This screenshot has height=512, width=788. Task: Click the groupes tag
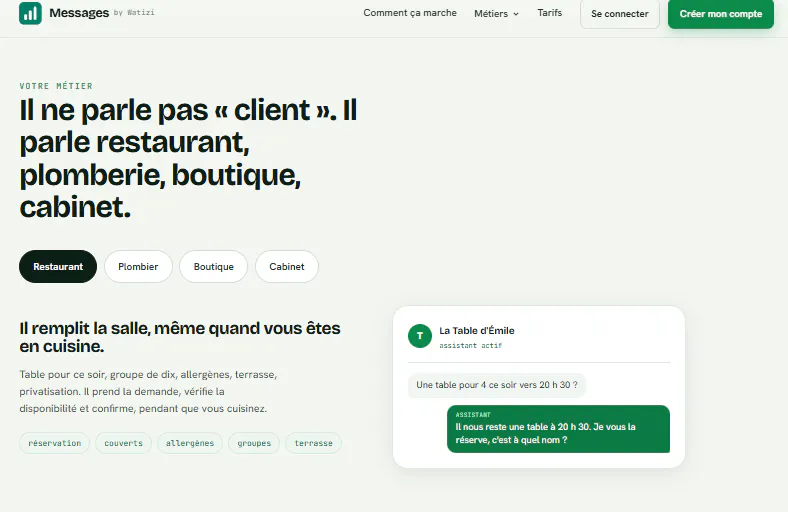click(x=254, y=443)
